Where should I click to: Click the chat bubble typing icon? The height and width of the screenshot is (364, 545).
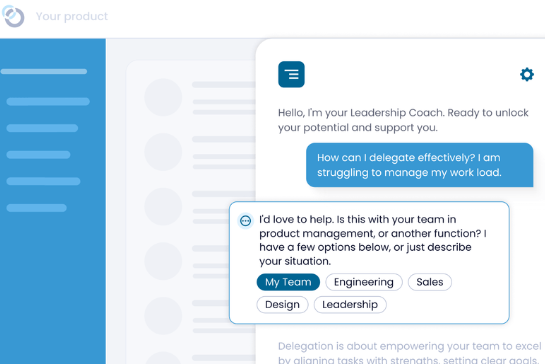pos(245,221)
